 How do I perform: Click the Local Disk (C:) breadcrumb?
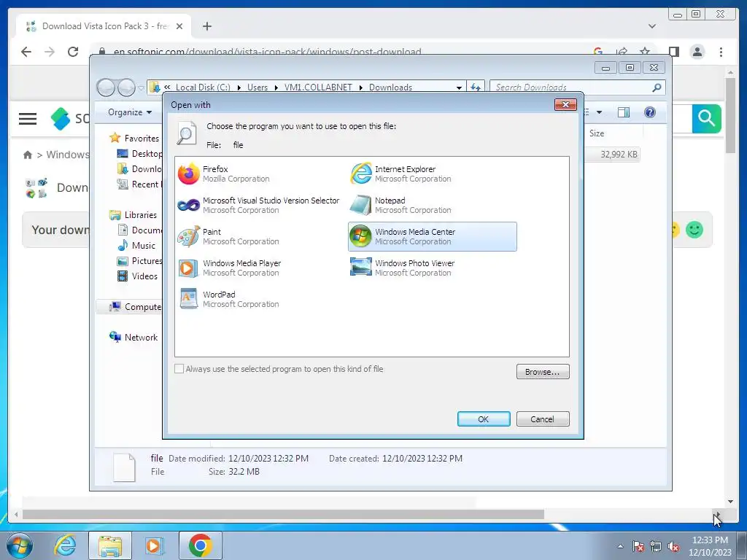(203, 87)
